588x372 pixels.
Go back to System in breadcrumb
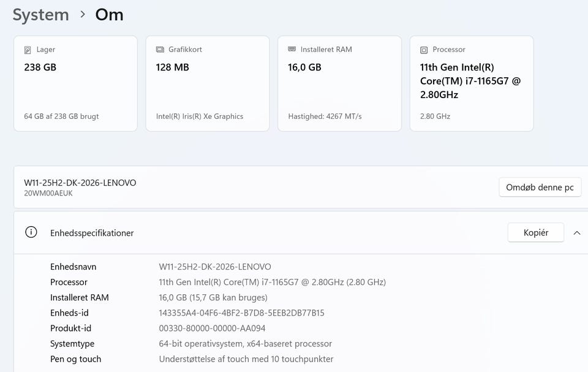40,15
